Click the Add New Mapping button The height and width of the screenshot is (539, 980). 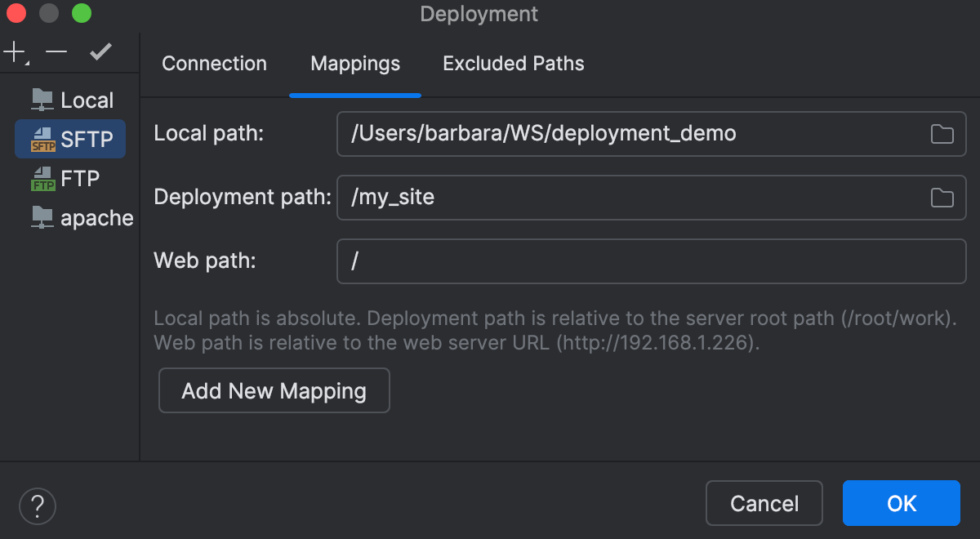tap(274, 390)
